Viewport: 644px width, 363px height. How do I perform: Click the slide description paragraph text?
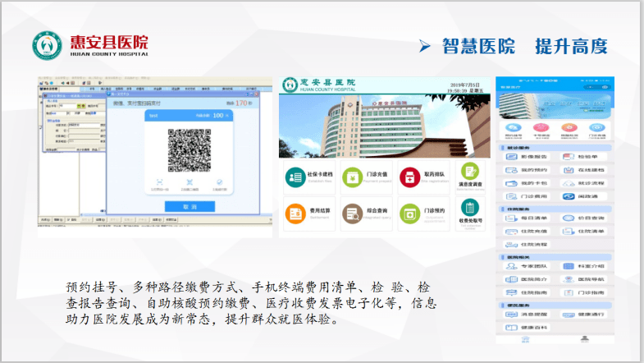[251, 303]
